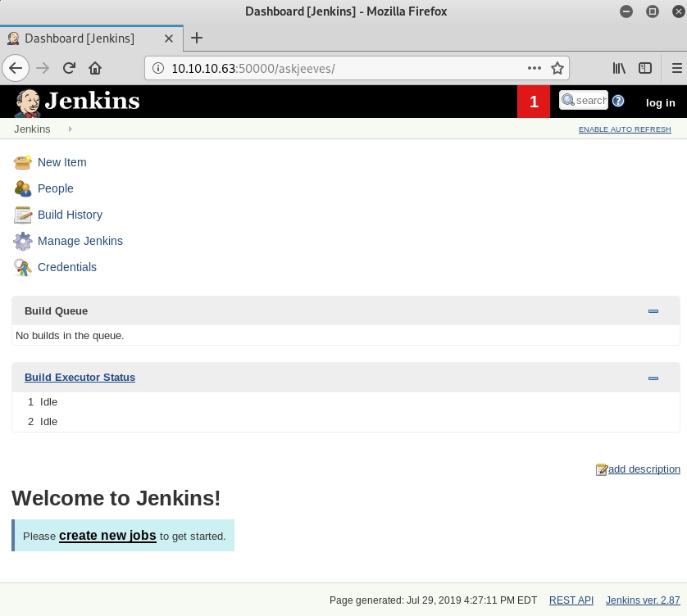
Task: Toggle the Firefox sidebar icon
Action: [645, 68]
